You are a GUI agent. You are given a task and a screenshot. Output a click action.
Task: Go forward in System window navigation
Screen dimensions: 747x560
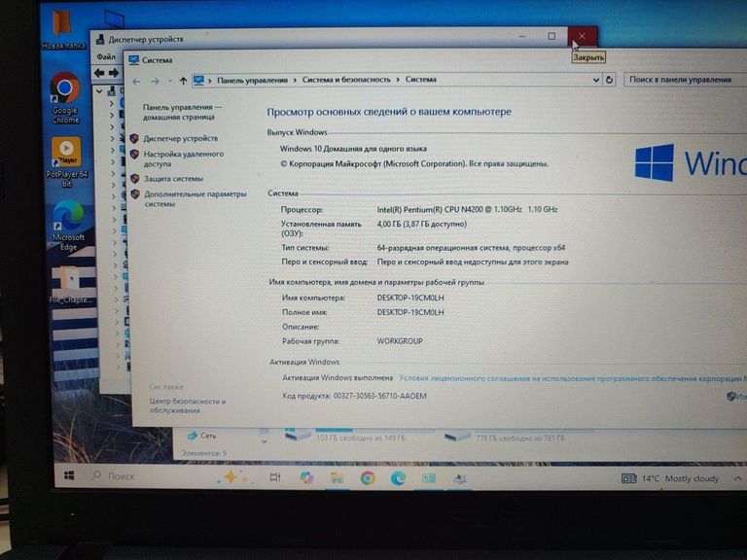tap(155, 82)
